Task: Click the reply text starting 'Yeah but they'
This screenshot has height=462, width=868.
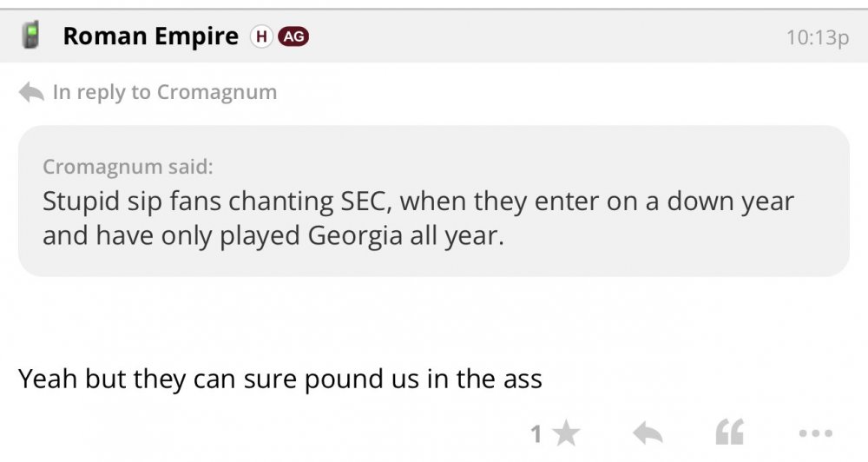Action: click(x=279, y=379)
